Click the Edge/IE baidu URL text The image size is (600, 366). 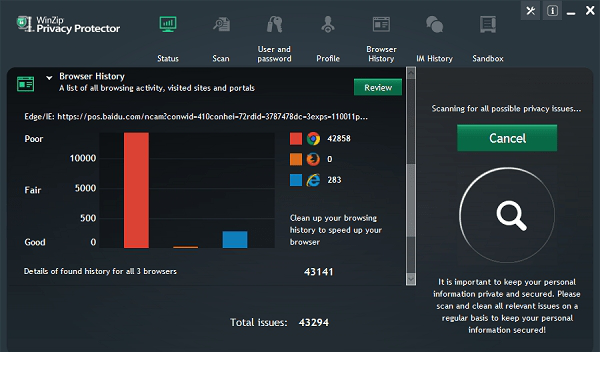[x=196, y=116]
